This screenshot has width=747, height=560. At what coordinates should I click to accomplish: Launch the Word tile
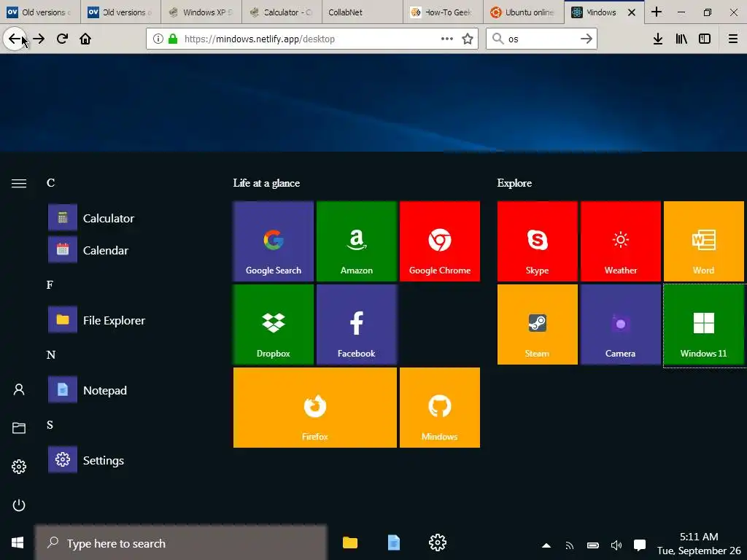(704, 241)
